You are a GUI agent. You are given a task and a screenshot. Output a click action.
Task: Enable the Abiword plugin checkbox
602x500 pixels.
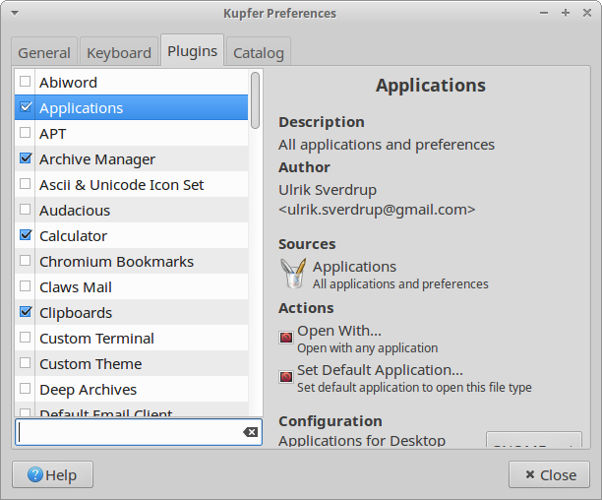point(25,81)
